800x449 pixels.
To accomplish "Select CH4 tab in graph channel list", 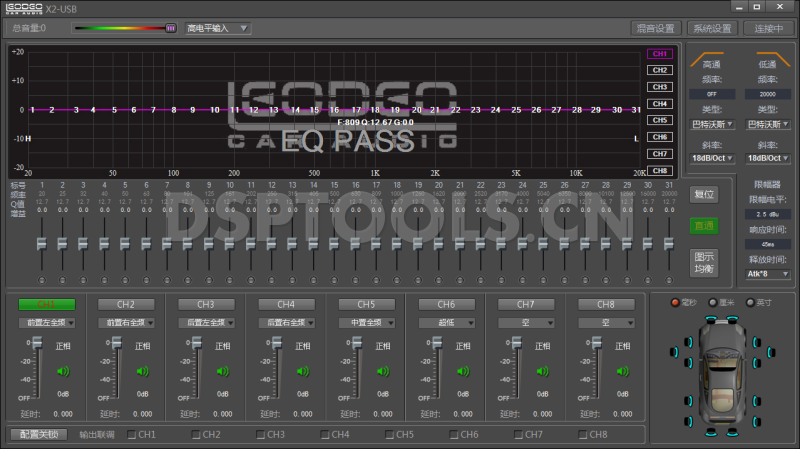I will 660,104.
